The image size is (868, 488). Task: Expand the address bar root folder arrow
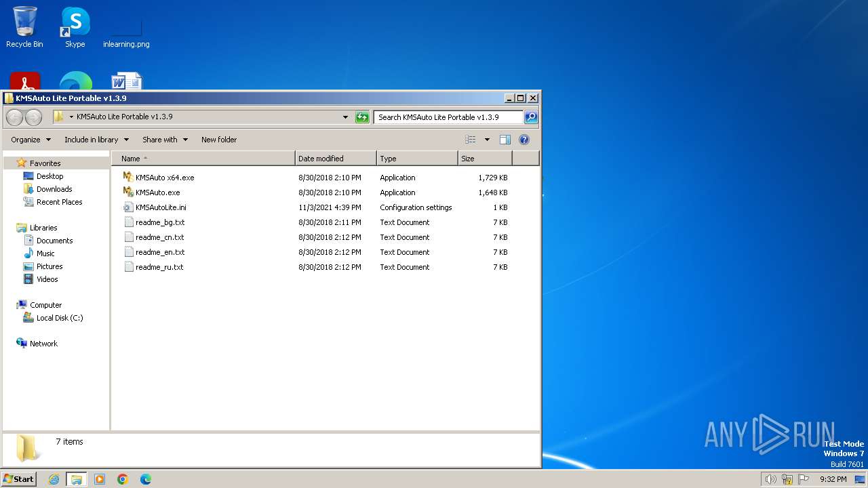pos(71,117)
